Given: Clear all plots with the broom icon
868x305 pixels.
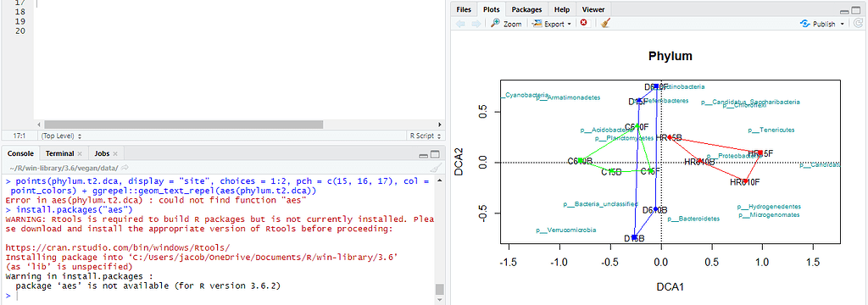Looking at the screenshot, I should coord(605,23).
